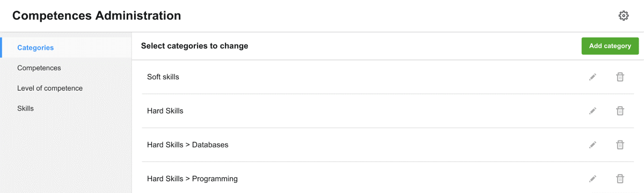
Task: Switch to the Skills sidebar item
Action: point(25,108)
